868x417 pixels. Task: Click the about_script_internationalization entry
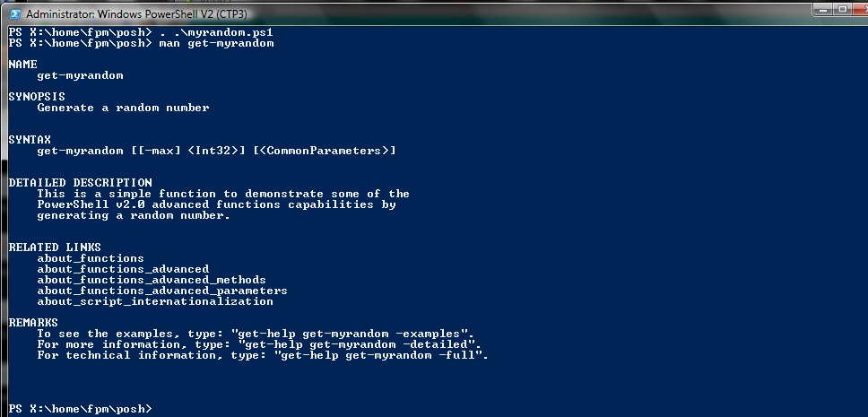point(155,301)
